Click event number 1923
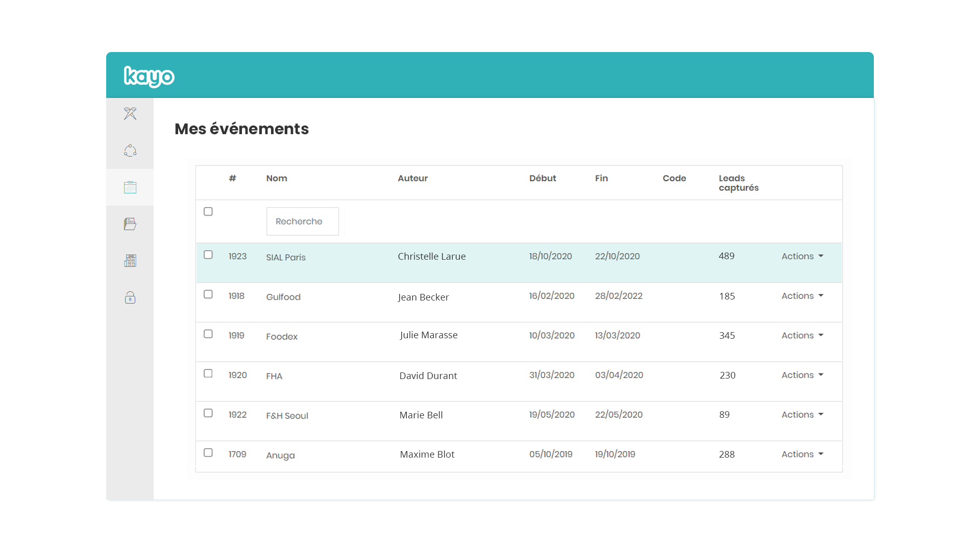 point(237,256)
